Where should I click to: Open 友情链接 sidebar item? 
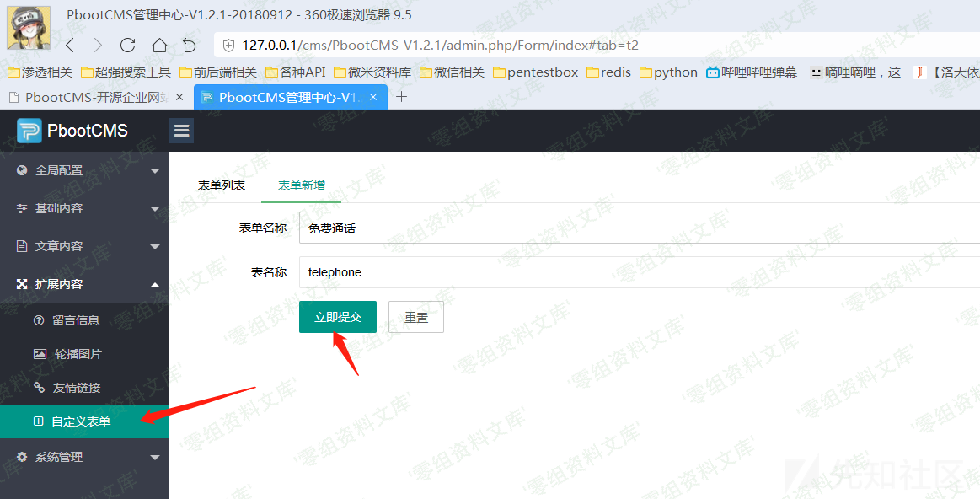coord(77,388)
